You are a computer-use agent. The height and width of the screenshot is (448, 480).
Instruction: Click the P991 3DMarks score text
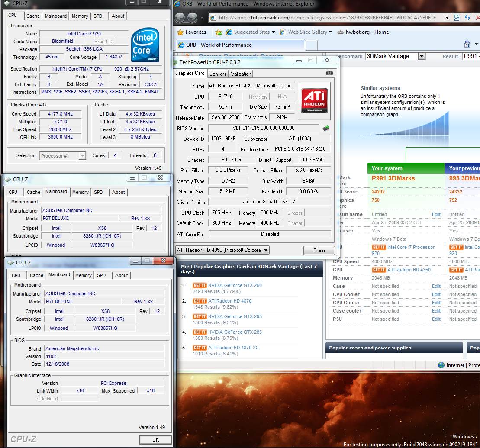[393, 178]
